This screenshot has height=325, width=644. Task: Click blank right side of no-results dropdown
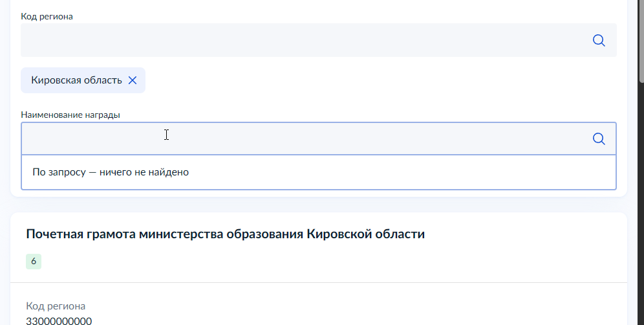(x=453, y=172)
